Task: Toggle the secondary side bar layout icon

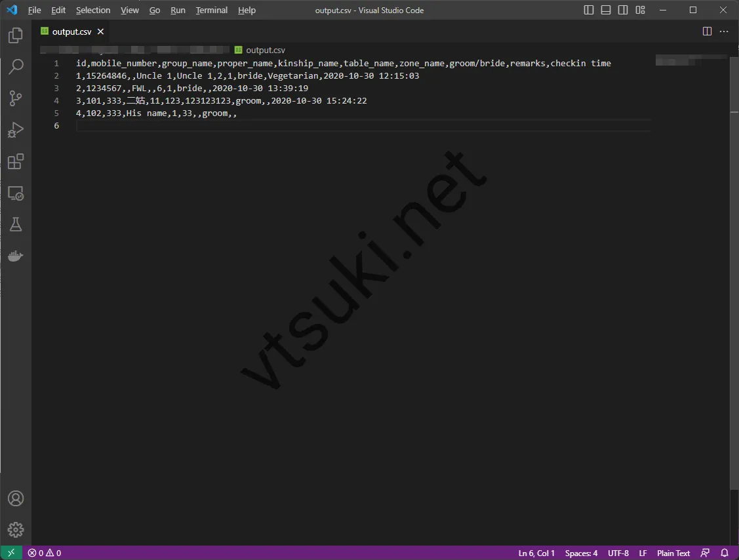Action: (x=622, y=10)
